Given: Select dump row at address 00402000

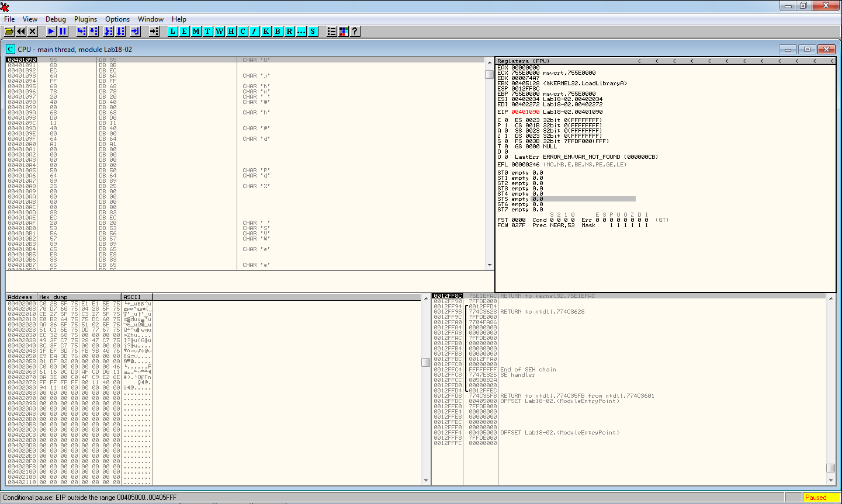Looking at the screenshot, I should click(79, 304).
